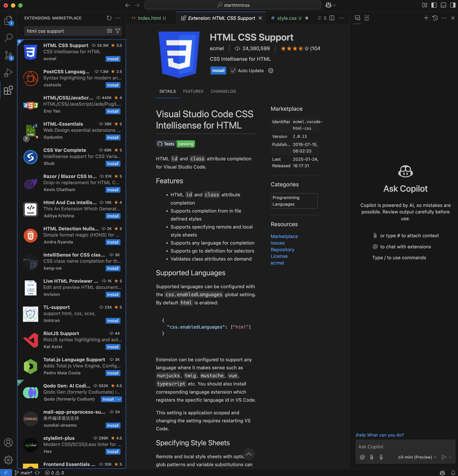The width and height of the screenshot is (458, 476).
Task: Toggle the bottom panel layout button
Action: [x=443, y=5]
